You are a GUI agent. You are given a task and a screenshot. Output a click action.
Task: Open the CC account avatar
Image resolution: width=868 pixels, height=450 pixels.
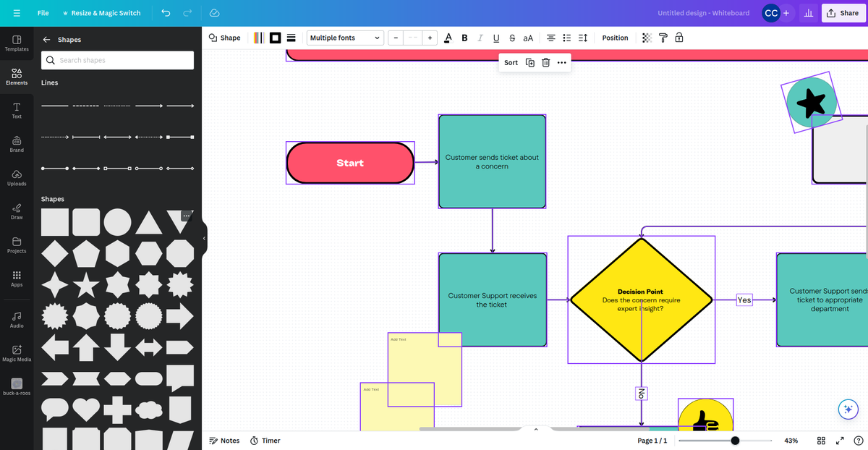click(x=771, y=13)
